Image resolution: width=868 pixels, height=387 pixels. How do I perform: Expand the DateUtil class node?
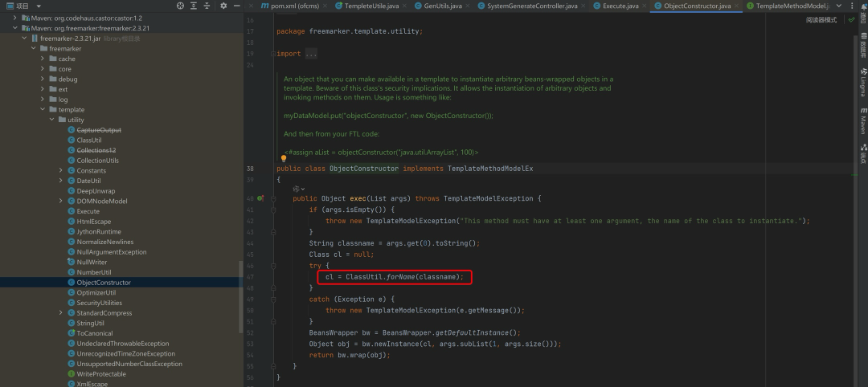[x=61, y=181]
